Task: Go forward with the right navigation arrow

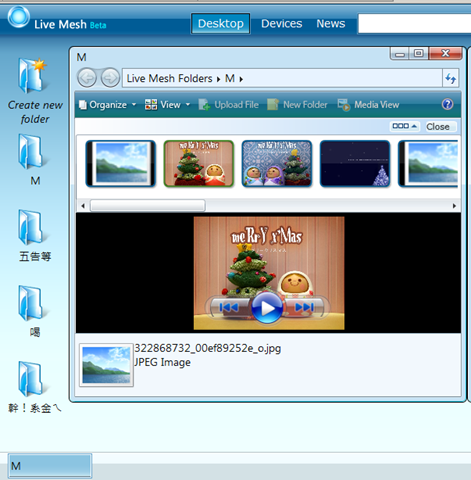Action: click(110, 78)
